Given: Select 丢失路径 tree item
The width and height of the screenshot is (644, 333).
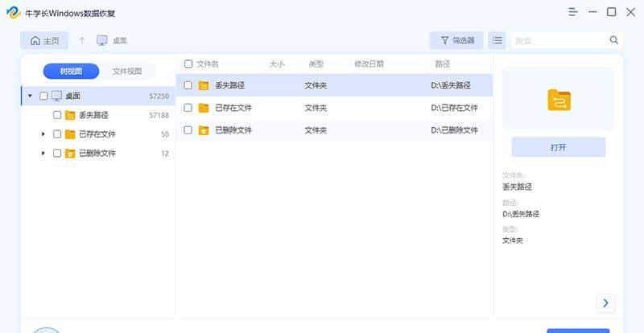Looking at the screenshot, I should point(93,115).
